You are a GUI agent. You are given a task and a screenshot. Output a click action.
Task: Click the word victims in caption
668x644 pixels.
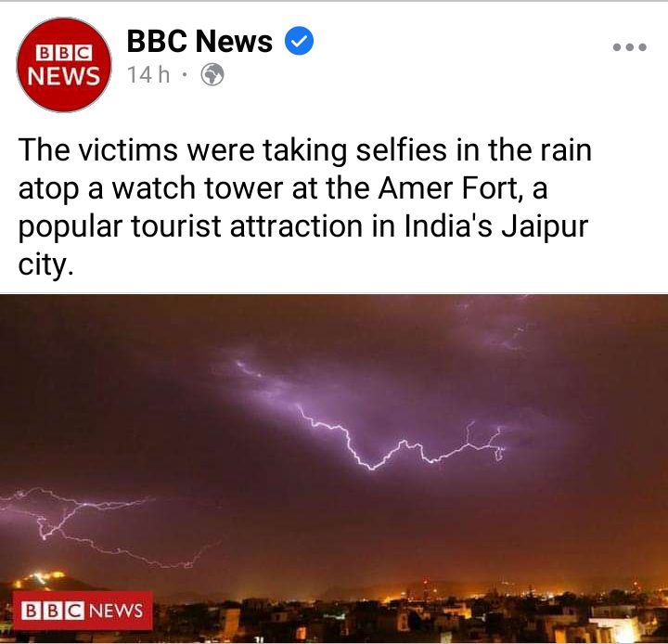pos(127,149)
